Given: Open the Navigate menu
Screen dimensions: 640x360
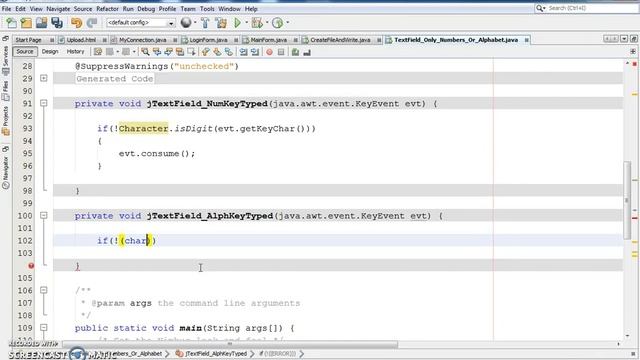Looking at the screenshot, I should pos(58,9).
